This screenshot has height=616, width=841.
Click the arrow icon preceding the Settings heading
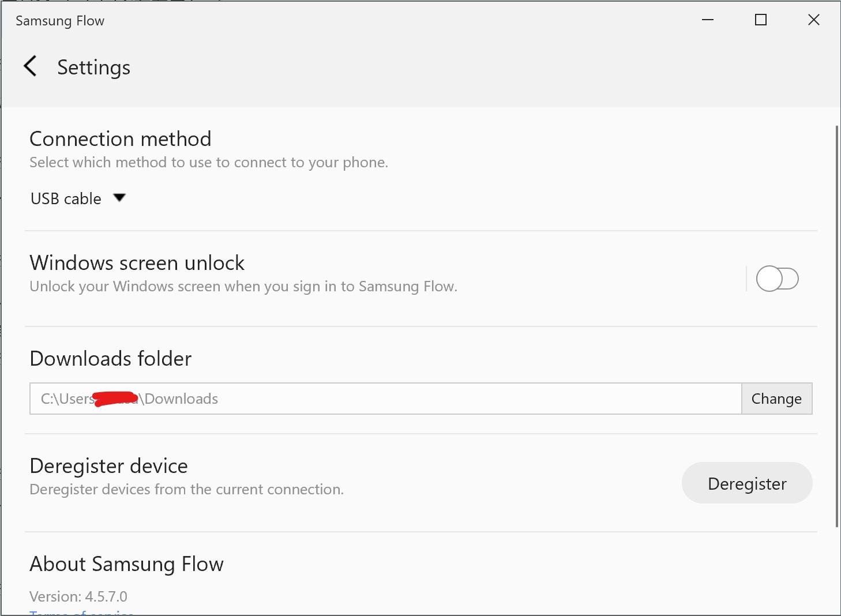[30, 66]
